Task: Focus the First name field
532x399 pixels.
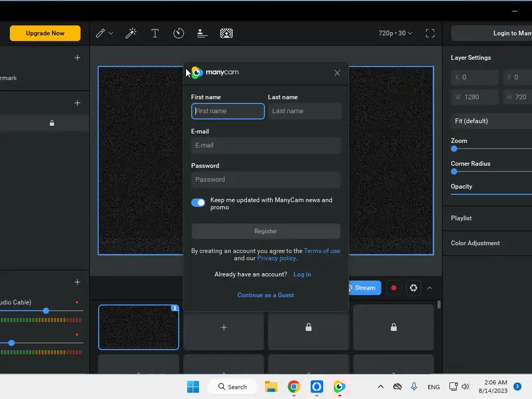Action: point(228,111)
